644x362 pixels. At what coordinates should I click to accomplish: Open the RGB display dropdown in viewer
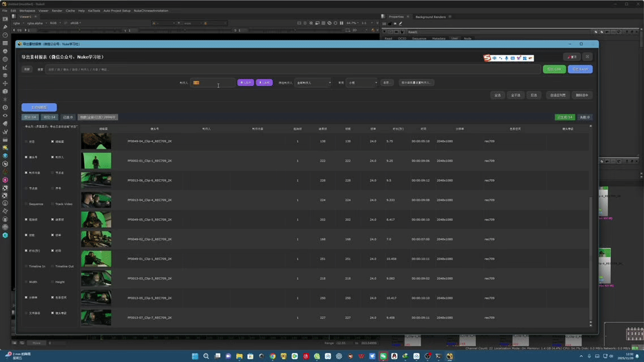pyautogui.click(x=55, y=23)
